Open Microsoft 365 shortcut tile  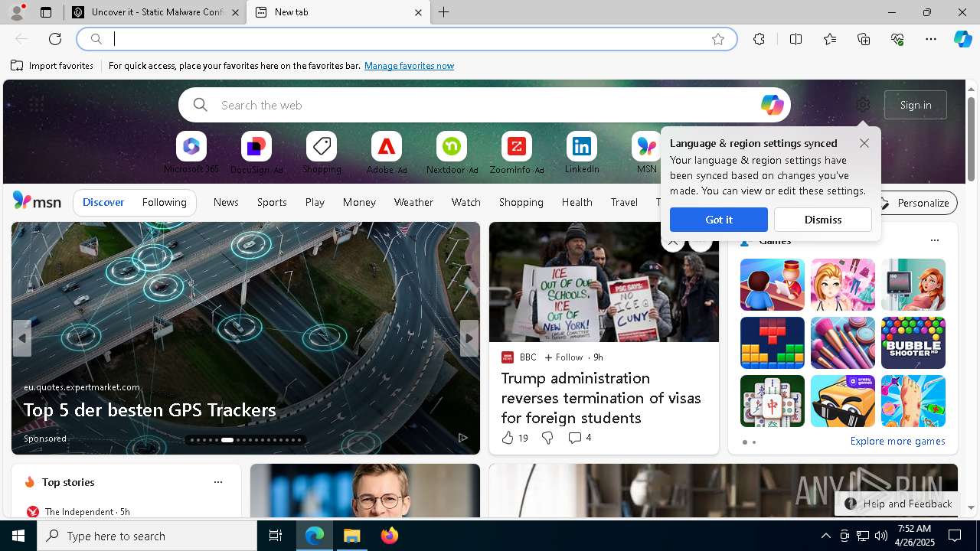pos(191,153)
